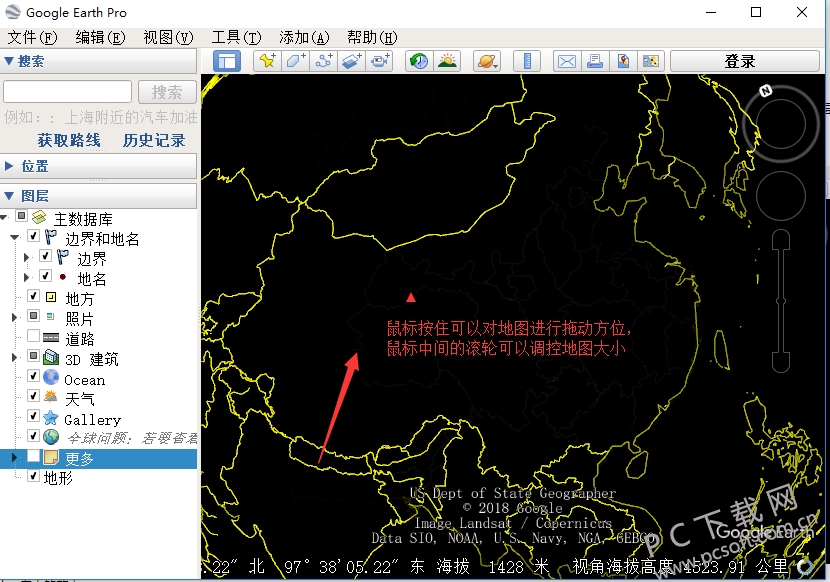Viewport: 830px width, 582px height.
Task: Click the 边界和地名 flag icon
Action: (x=51, y=237)
